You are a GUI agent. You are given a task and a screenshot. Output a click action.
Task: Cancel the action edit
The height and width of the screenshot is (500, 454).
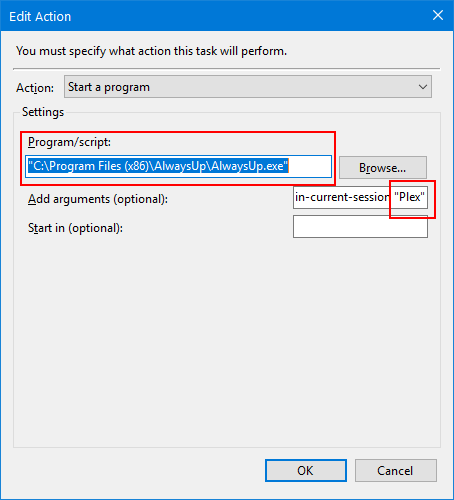[395, 470]
